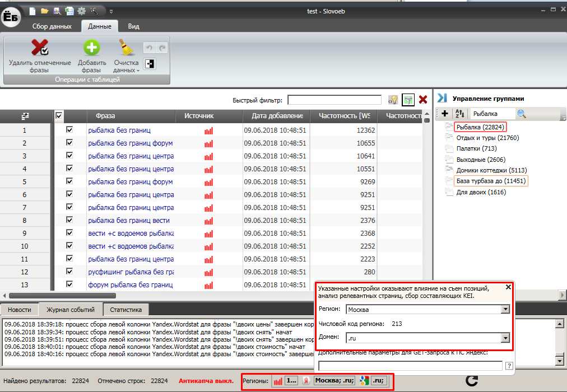Viewport: 567px width, 392px height.
Task: Launch the magic wand wizard tool
Action: tap(94, 11)
